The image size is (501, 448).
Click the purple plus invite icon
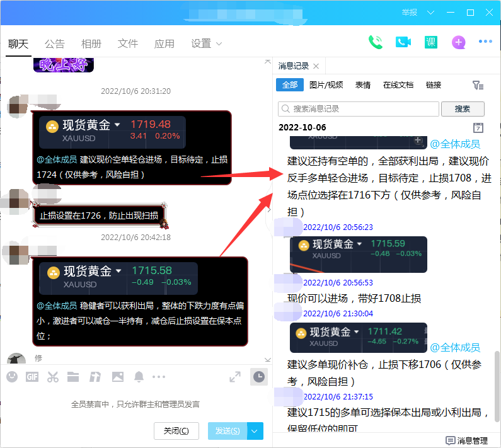[x=458, y=42]
